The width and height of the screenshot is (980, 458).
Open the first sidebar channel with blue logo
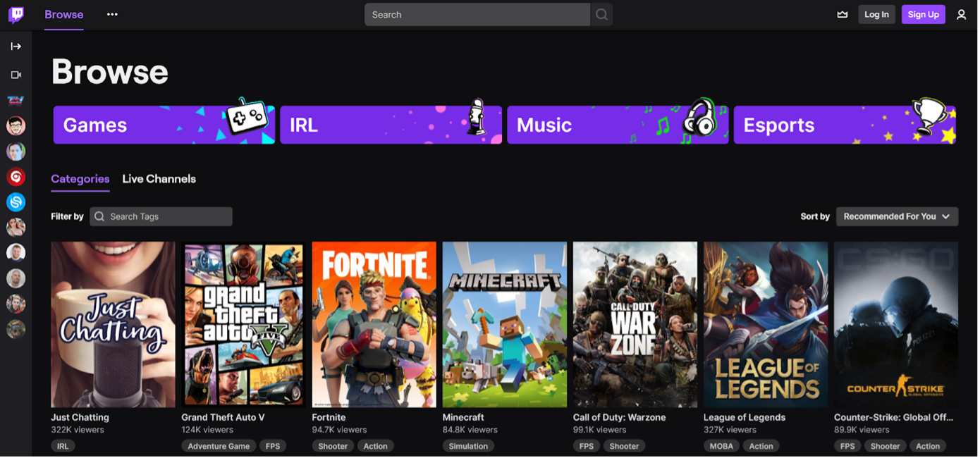coord(16,101)
